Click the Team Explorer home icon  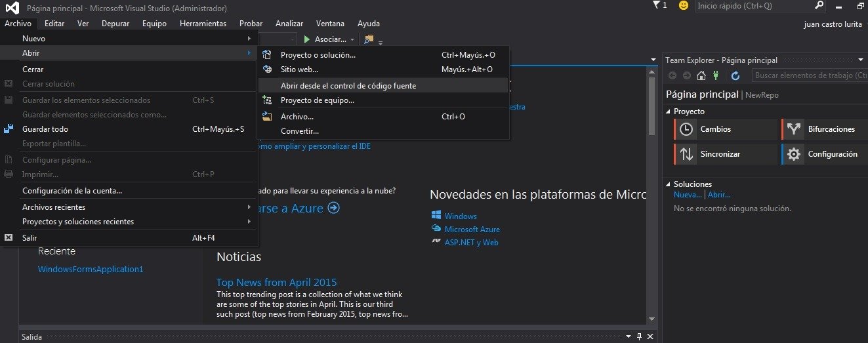click(x=701, y=75)
